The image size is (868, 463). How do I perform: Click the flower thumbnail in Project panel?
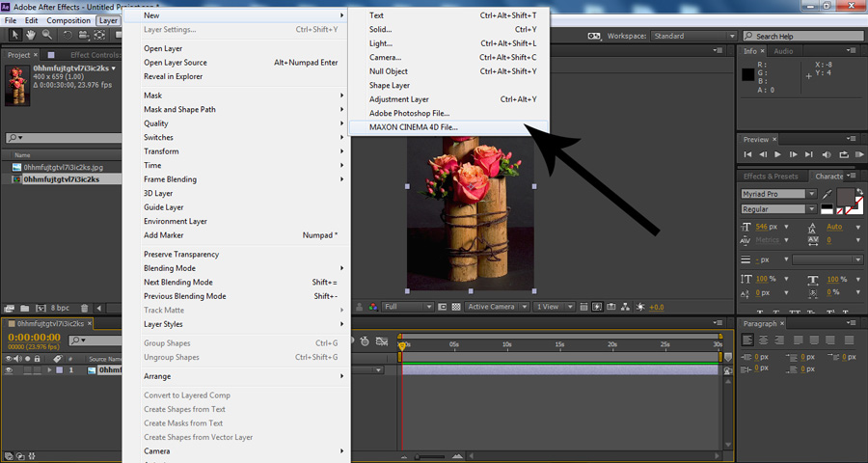tap(17, 86)
